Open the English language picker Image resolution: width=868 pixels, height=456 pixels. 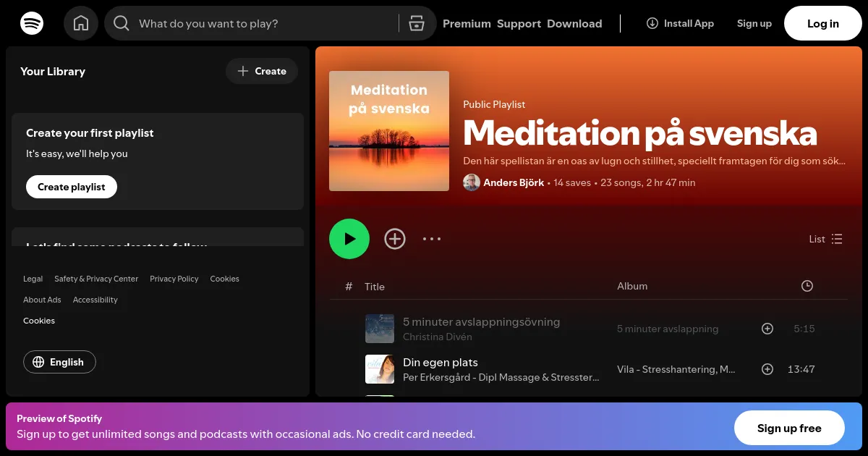(59, 362)
